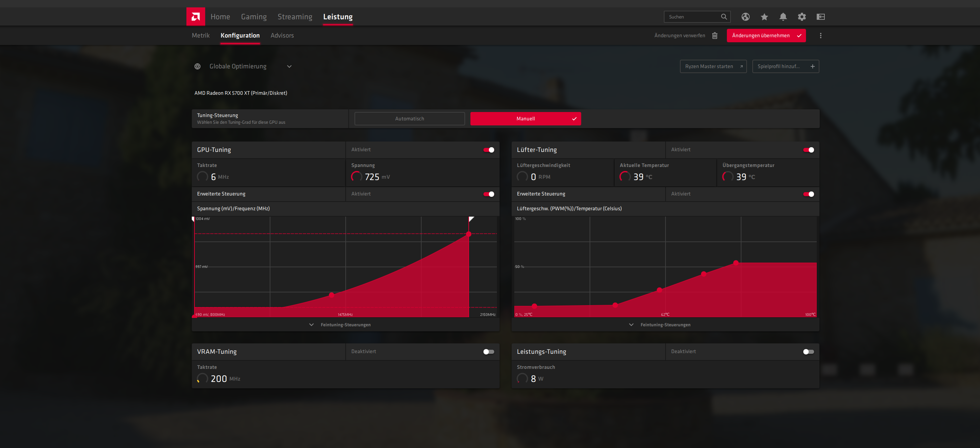The width and height of the screenshot is (980, 448).
Task: Switch to the Gaming tab
Action: [x=254, y=17]
